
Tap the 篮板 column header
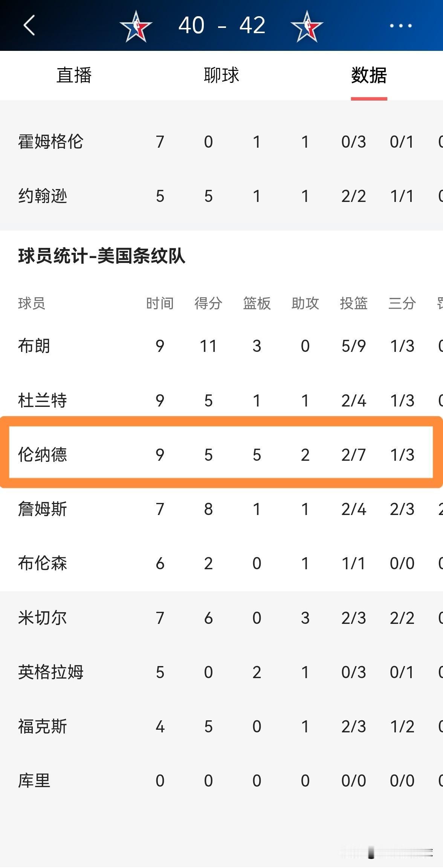tap(257, 303)
